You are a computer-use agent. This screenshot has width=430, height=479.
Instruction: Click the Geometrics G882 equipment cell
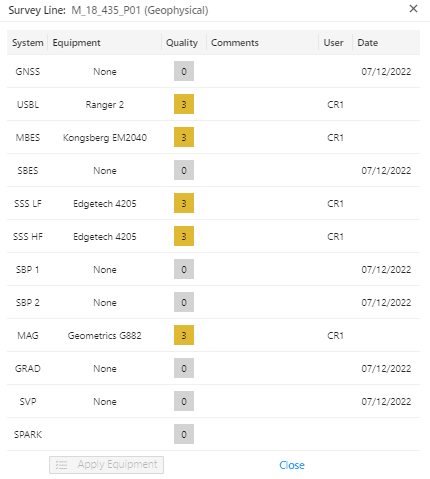tap(105, 335)
